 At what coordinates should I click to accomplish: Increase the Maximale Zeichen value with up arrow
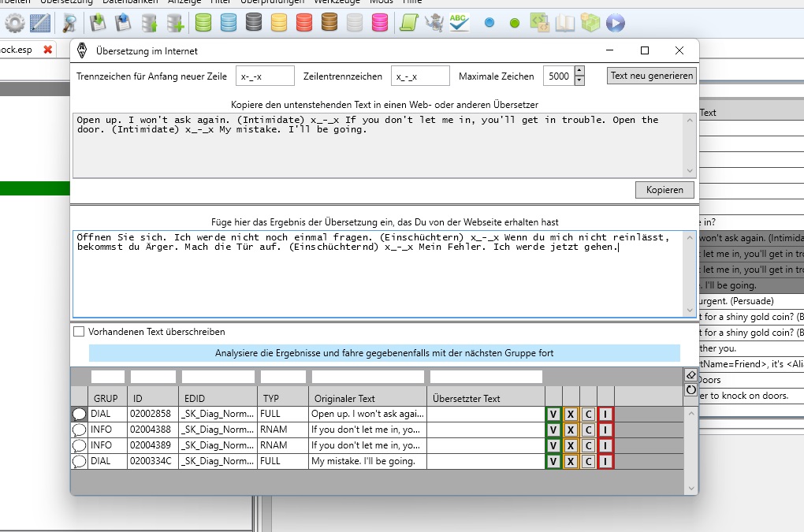tap(579, 72)
